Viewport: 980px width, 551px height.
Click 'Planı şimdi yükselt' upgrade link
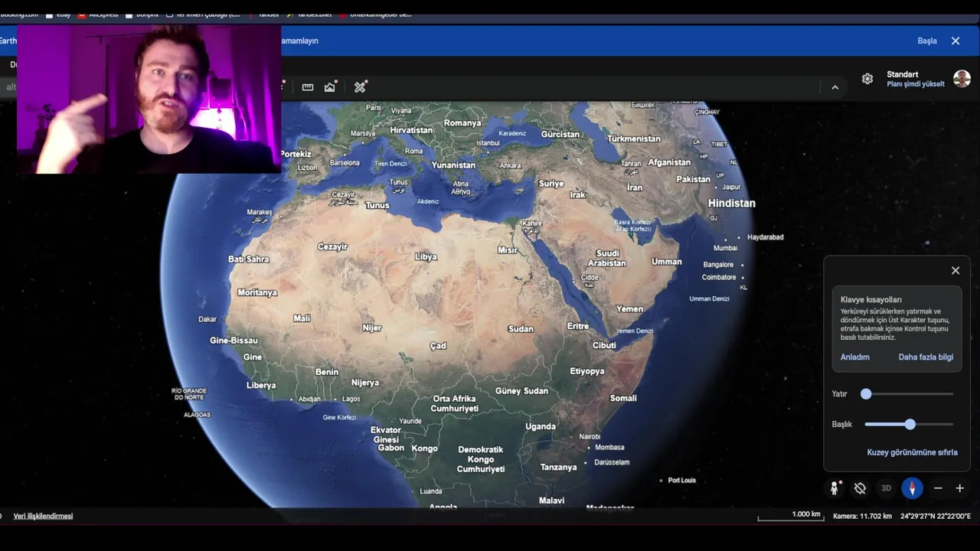(x=916, y=84)
